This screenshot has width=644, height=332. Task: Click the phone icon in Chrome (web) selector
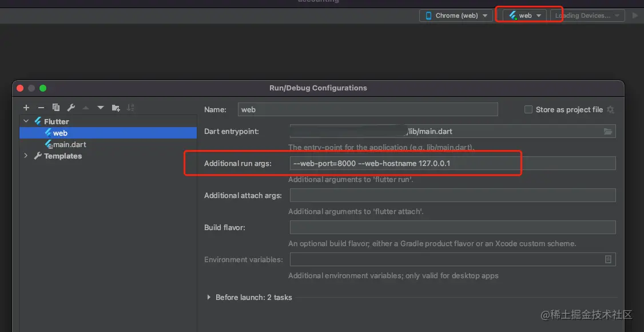pyautogui.click(x=428, y=15)
